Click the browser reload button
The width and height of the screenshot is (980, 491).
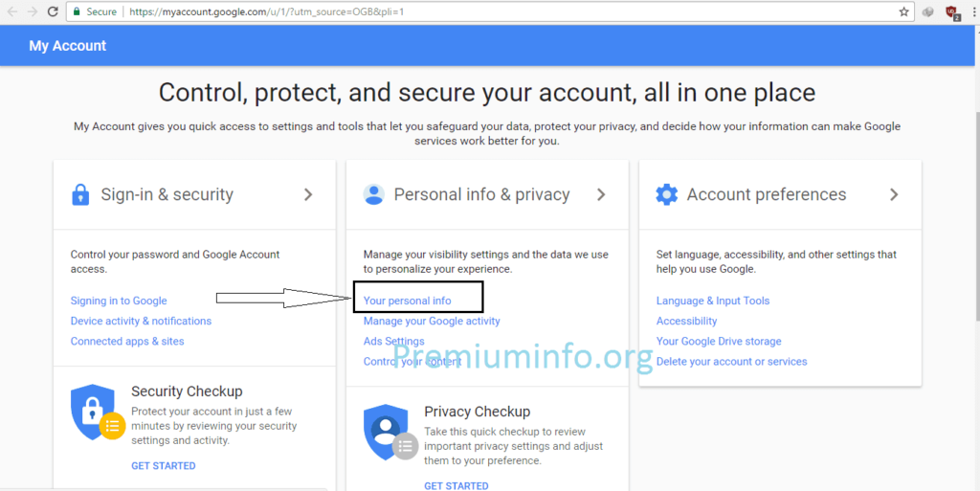point(55,12)
